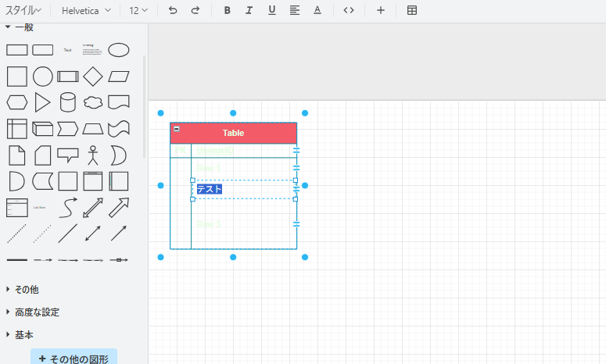Toggle bold formatting
This screenshot has height=364, width=606.
(x=227, y=11)
